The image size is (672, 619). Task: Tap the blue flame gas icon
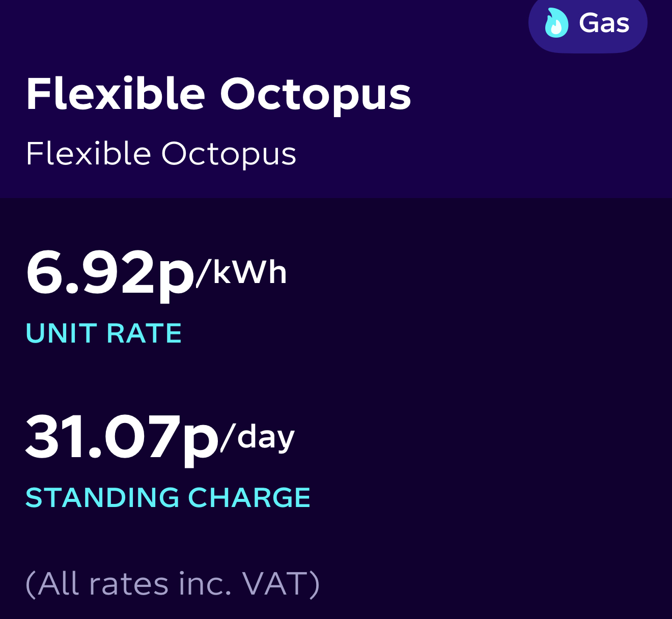556,23
